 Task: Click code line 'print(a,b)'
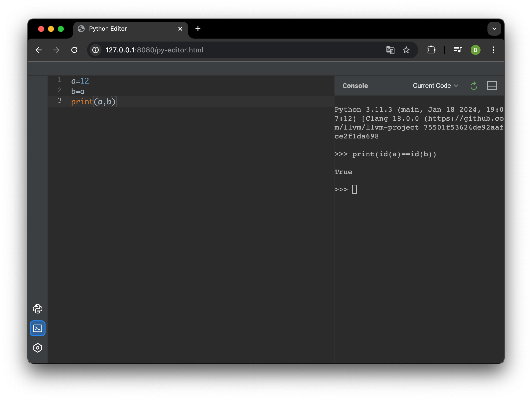(x=94, y=102)
